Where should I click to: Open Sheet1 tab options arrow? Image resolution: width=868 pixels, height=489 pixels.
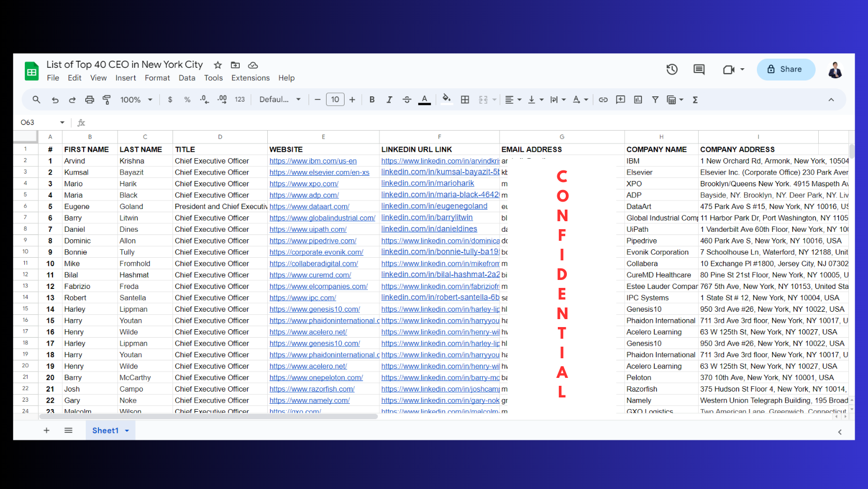[x=127, y=431]
